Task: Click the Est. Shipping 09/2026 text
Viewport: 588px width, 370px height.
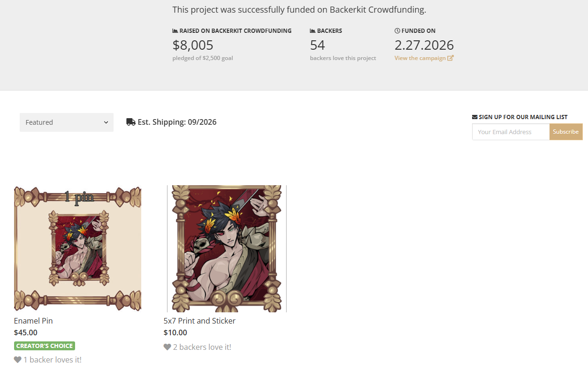Action: pos(177,122)
